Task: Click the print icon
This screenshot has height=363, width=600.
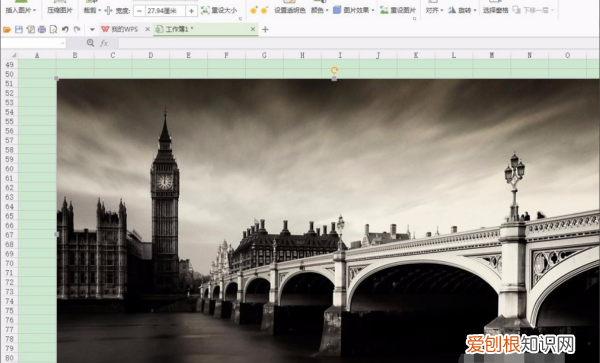Action: coord(42,29)
